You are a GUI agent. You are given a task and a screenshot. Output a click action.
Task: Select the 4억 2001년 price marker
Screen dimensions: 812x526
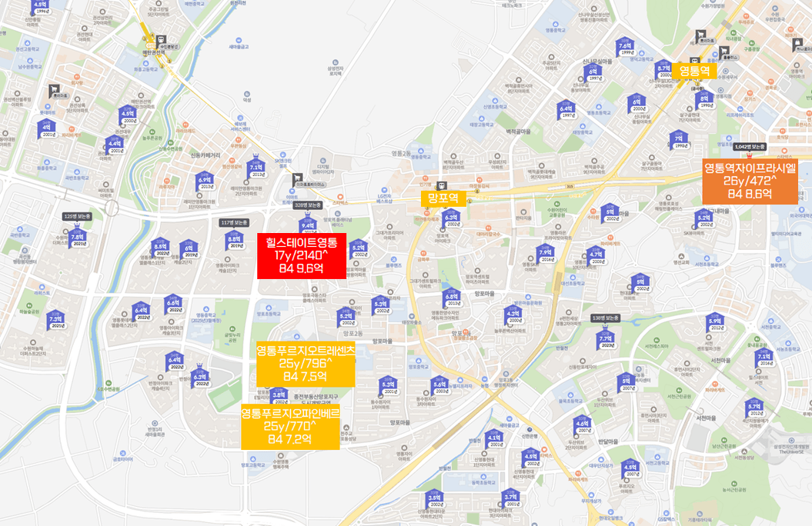(x=47, y=129)
